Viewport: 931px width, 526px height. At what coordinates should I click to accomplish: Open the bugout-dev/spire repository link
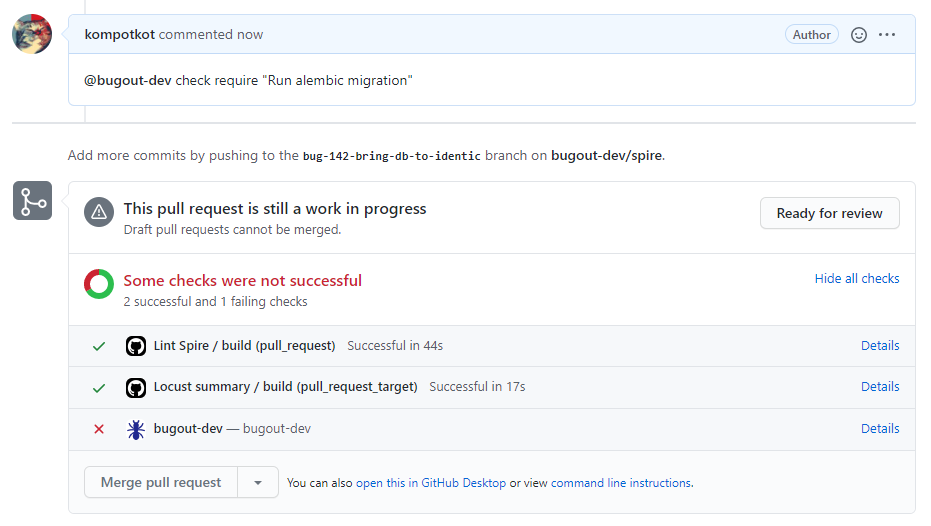606,156
